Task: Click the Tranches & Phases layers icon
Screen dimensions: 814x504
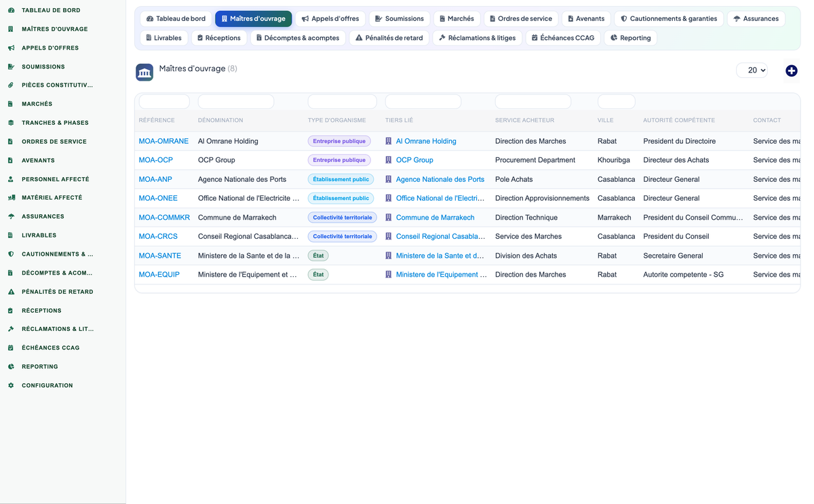Action: 11,123
